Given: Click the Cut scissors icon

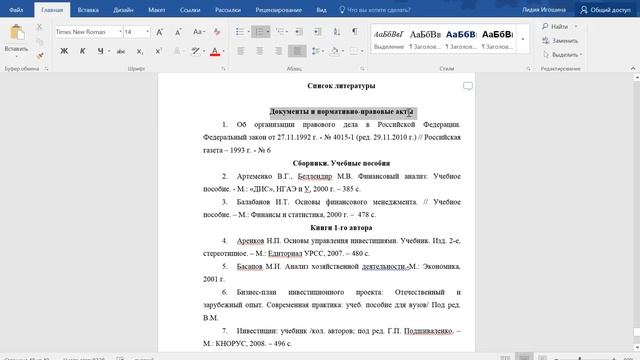Looking at the screenshot, I should pyautogui.click(x=39, y=27).
